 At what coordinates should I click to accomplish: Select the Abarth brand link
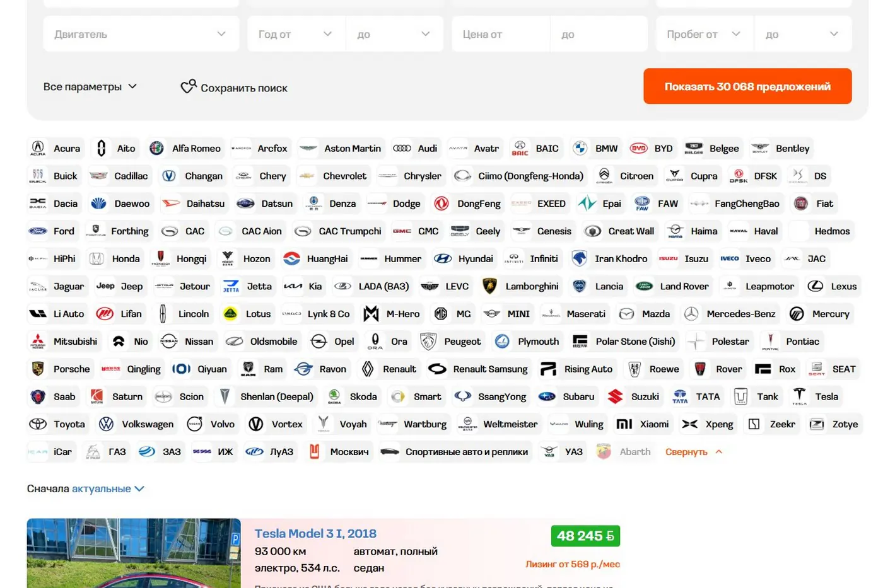pos(624,452)
